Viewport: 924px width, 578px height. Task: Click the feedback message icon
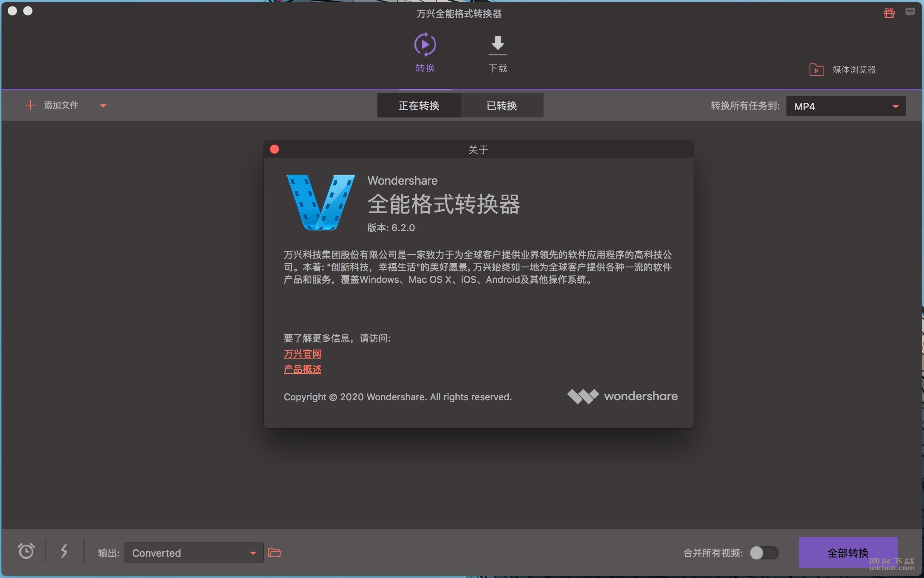tap(910, 12)
